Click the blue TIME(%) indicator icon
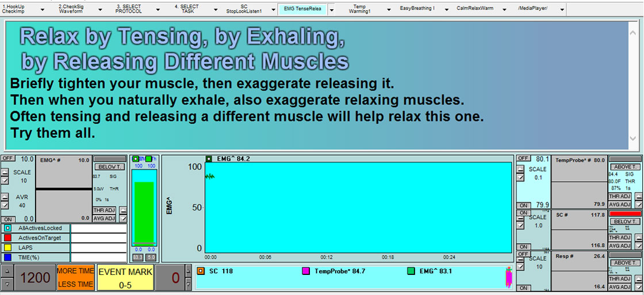644x295 pixels. click(7, 258)
